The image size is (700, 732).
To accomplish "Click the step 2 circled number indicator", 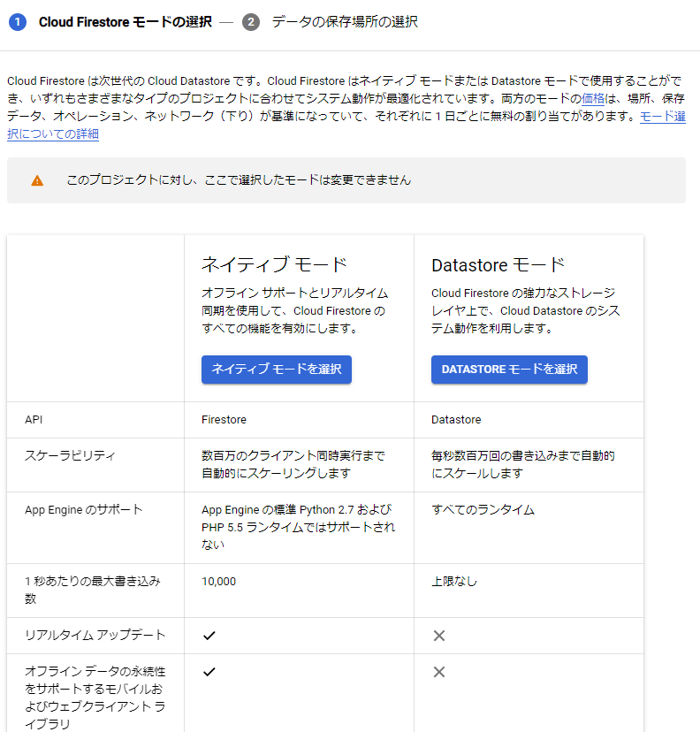I will click(x=251, y=21).
